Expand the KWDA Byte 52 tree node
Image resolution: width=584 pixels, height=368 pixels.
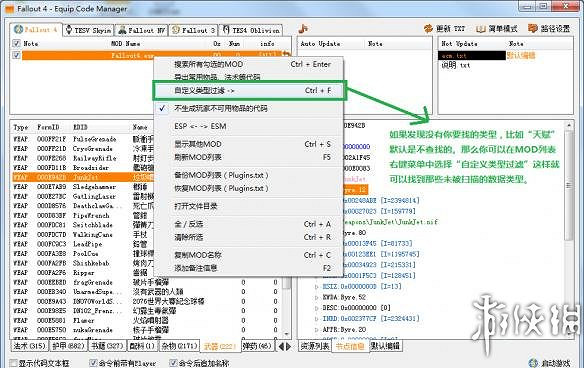coord(317,298)
